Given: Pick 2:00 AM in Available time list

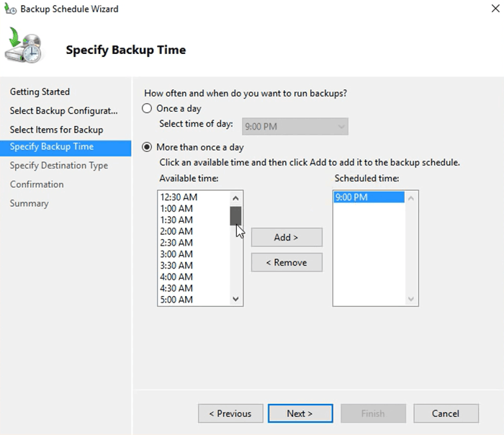Looking at the screenshot, I should 176,231.
